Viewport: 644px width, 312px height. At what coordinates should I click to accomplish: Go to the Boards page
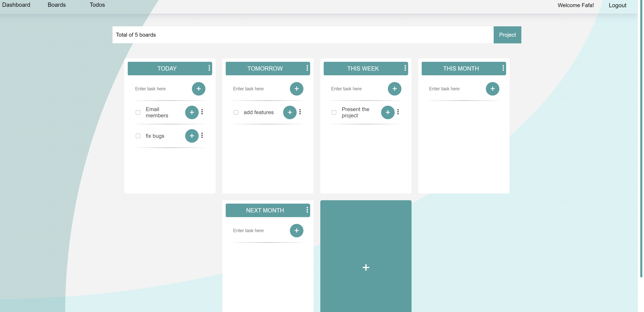tap(57, 5)
